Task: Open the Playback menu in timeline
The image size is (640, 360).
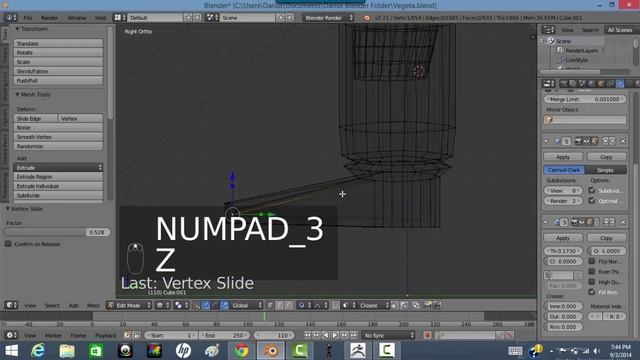Action: point(106,336)
